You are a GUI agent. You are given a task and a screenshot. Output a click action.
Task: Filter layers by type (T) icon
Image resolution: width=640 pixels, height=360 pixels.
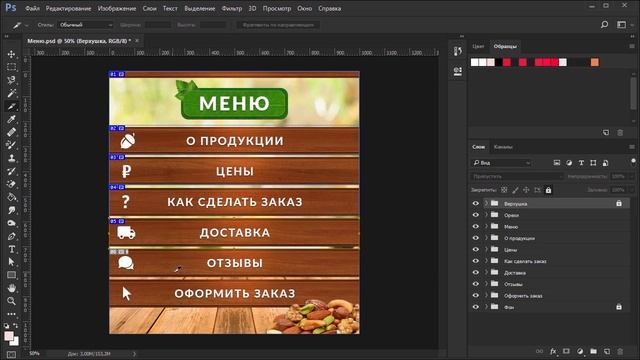581,163
